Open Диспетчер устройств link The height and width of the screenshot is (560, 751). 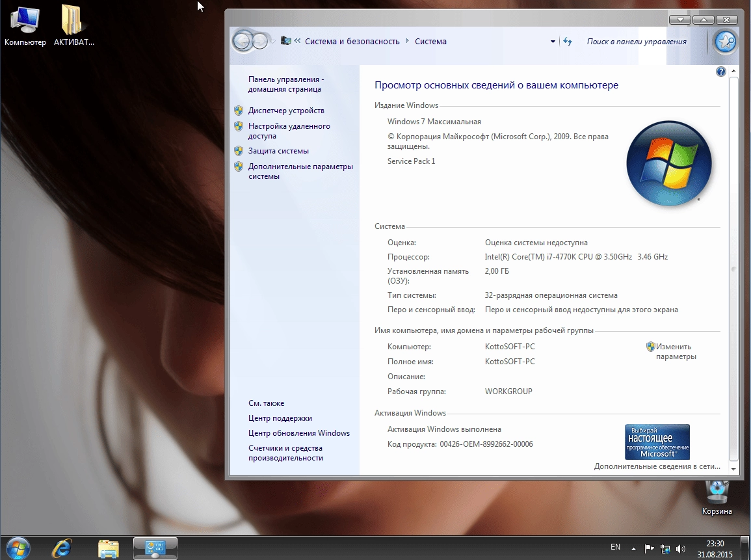pos(286,111)
